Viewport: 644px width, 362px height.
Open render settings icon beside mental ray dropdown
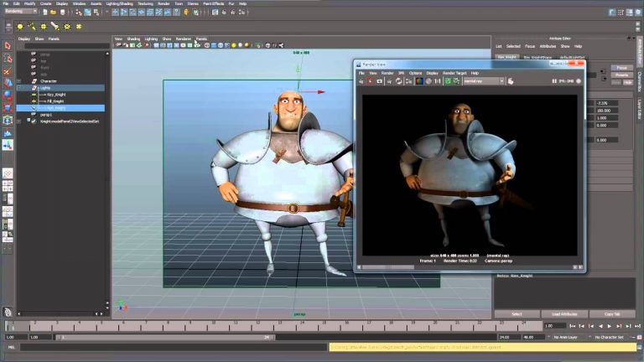pos(511,81)
